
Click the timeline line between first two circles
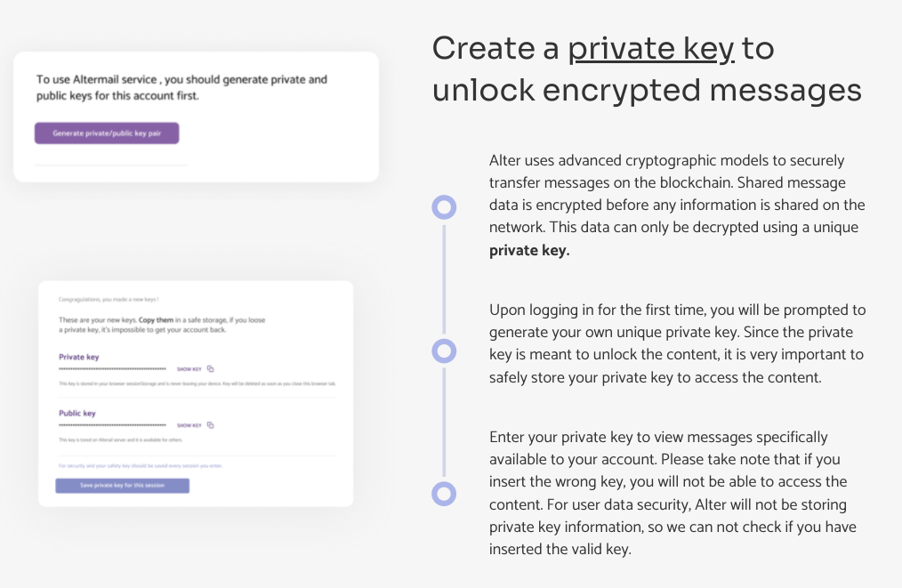tap(444, 278)
